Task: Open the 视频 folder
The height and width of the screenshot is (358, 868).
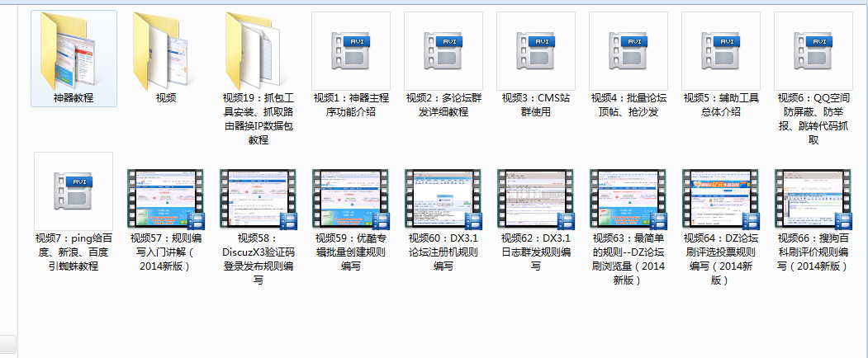Action: point(165,51)
